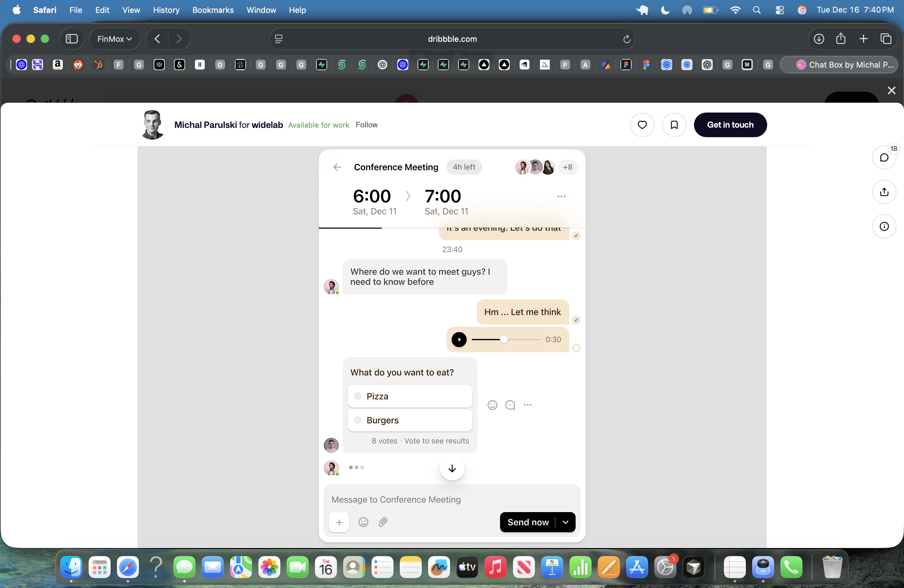The width and height of the screenshot is (904, 588).
Task: Click the back arrow beside Conference Meeting
Action: tap(337, 167)
